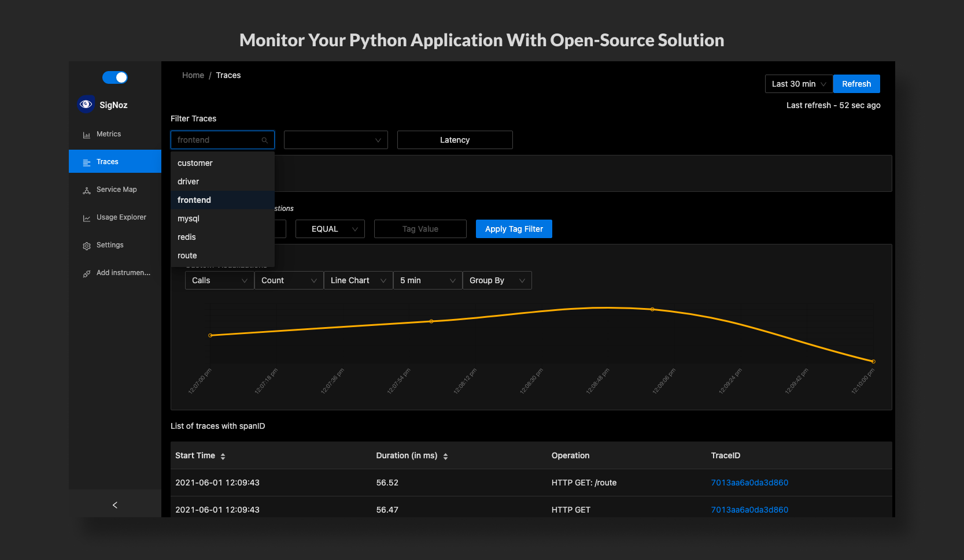
Task: Expand the EQUAL operator dropdown
Action: (x=330, y=229)
